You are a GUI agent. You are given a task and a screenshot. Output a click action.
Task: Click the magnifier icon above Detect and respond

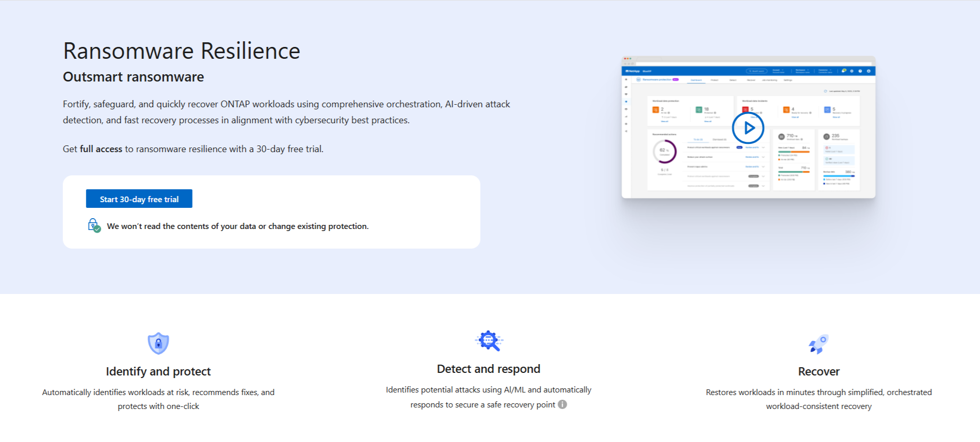(x=489, y=341)
